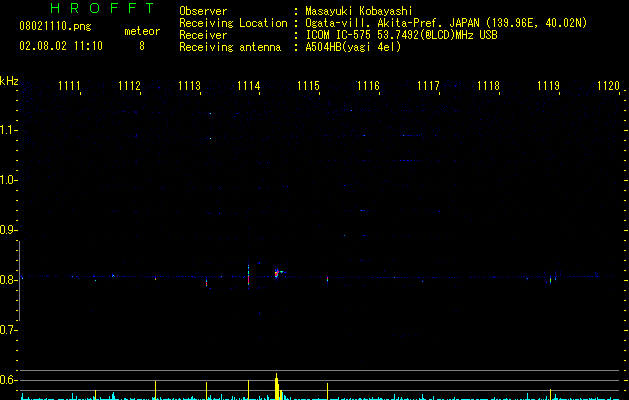Click the 0.8 frequency axis label

pyautogui.click(x=8, y=280)
